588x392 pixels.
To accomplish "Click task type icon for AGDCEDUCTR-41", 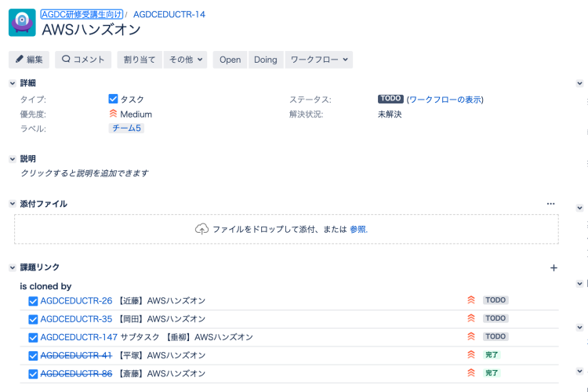I will pyautogui.click(x=33, y=356).
